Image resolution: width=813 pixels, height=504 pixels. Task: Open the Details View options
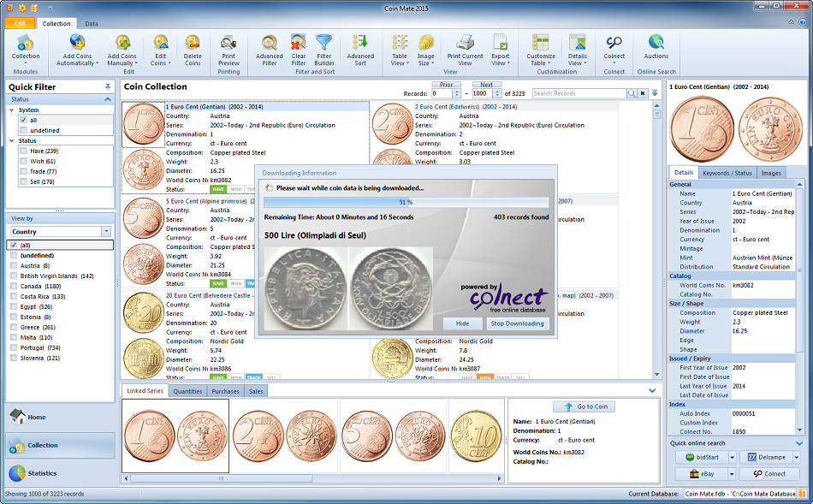[577, 50]
